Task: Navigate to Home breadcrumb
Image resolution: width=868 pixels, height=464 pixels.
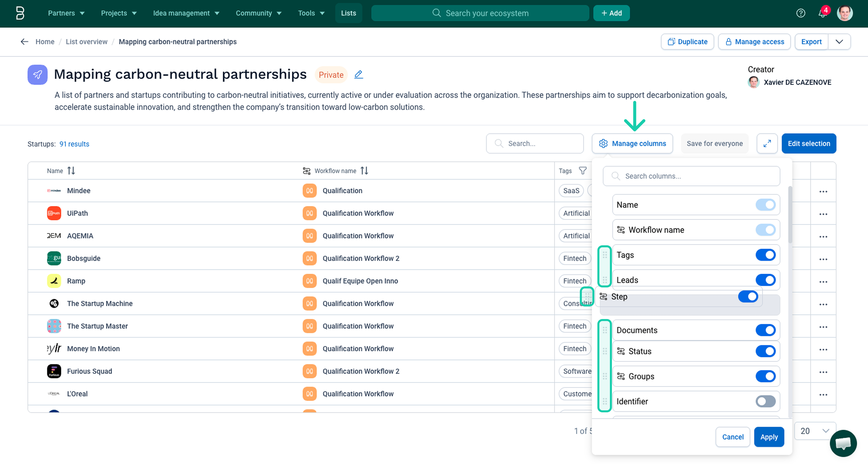Action: (45, 42)
